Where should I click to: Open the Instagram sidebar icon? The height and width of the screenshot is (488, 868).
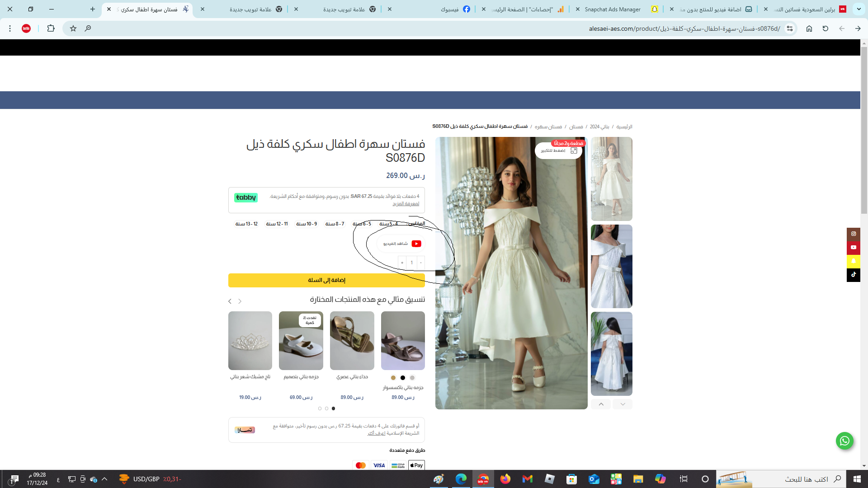coord(854,234)
